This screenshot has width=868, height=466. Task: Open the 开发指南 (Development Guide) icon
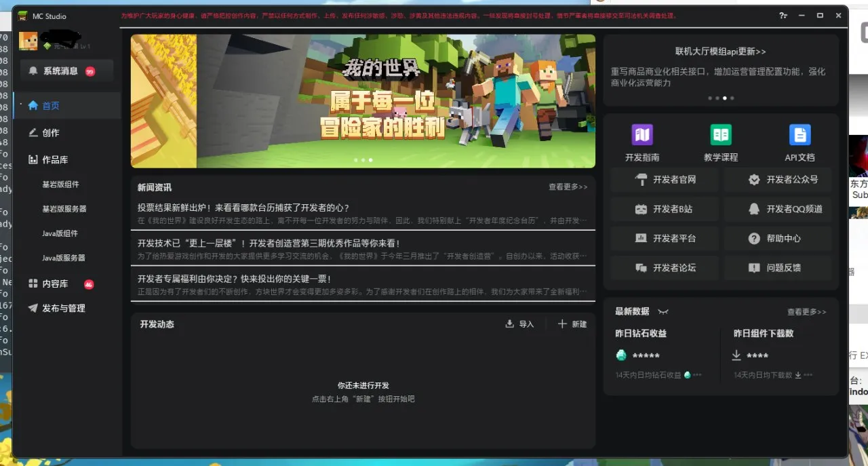642,134
